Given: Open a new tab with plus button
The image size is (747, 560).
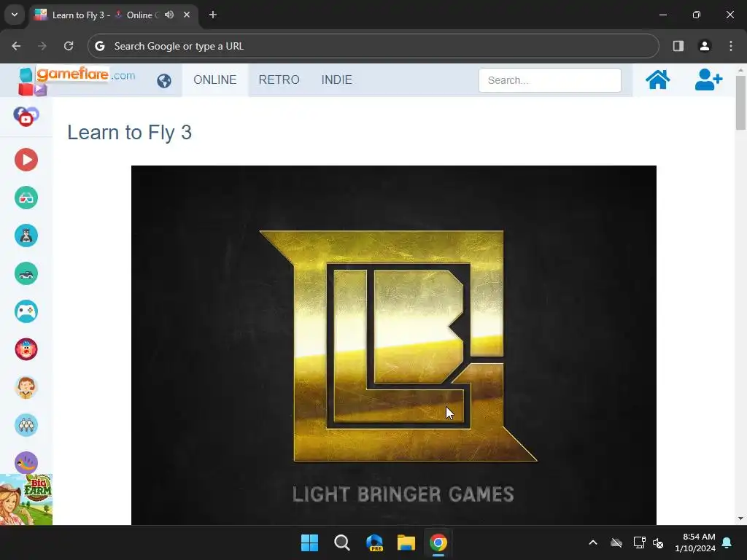Looking at the screenshot, I should [213, 15].
